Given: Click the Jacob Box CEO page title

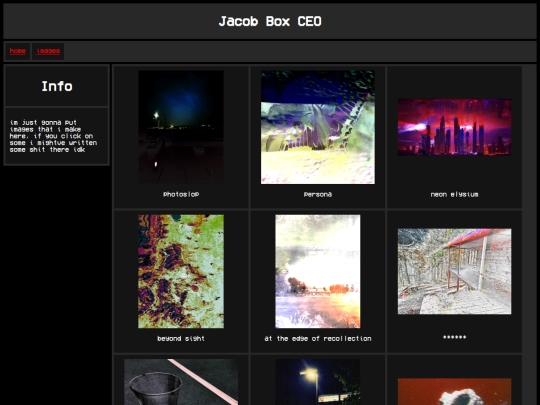Looking at the screenshot, I should coord(270,21).
